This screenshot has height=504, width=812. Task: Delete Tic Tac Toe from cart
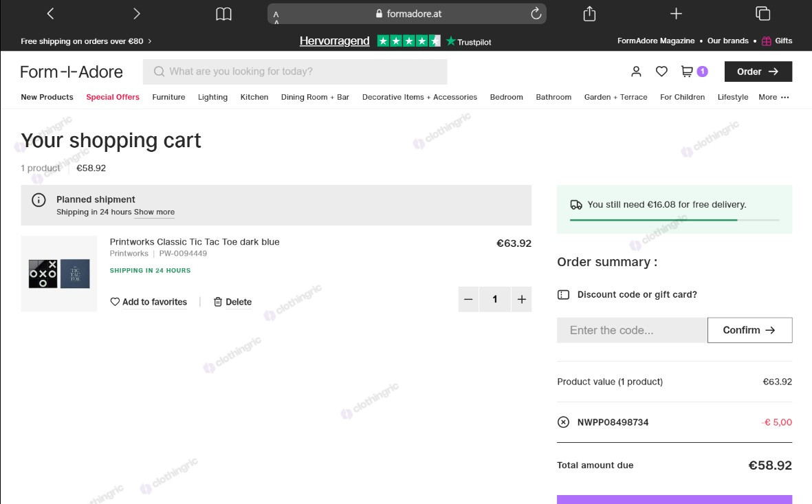(x=232, y=302)
